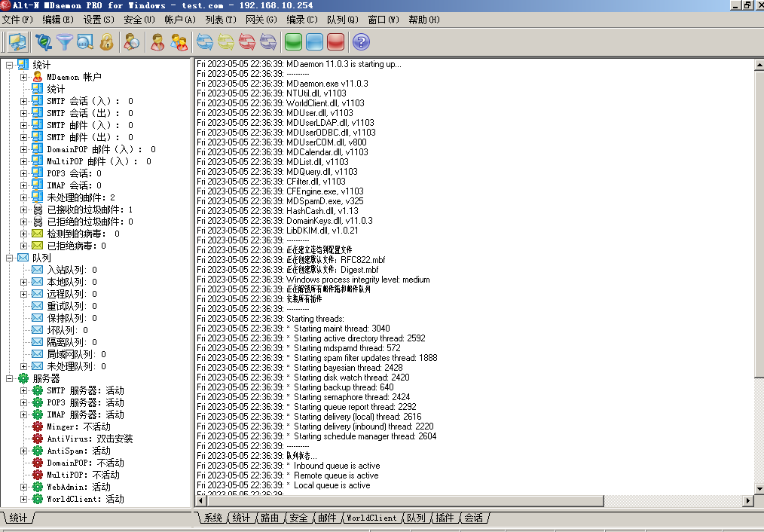Expand the POP3 会话 tree node
This screenshot has height=532, width=764.
pos(23,173)
